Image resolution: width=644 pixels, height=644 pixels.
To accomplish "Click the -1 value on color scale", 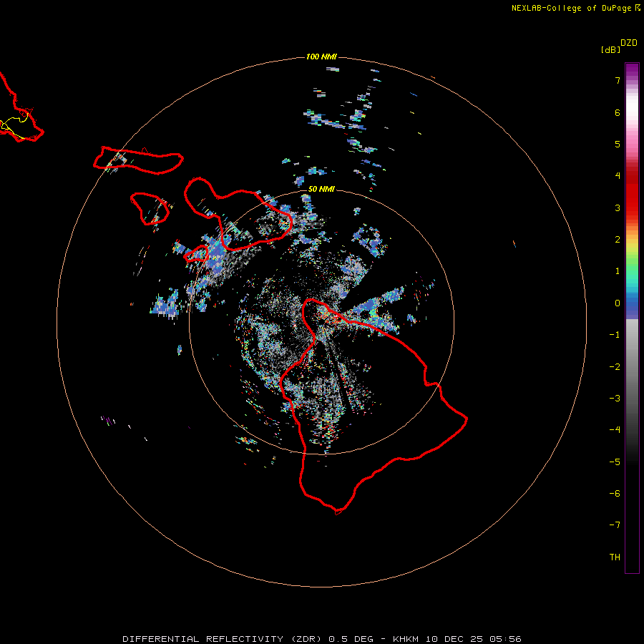I will click(615, 335).
